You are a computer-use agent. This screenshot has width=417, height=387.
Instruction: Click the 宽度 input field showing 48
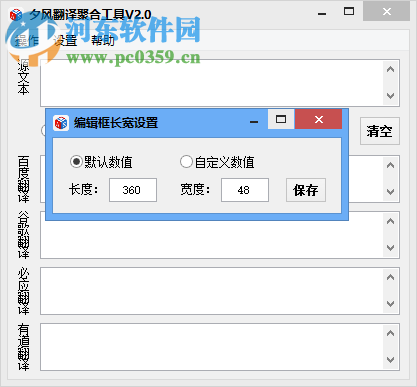(245, 190)
